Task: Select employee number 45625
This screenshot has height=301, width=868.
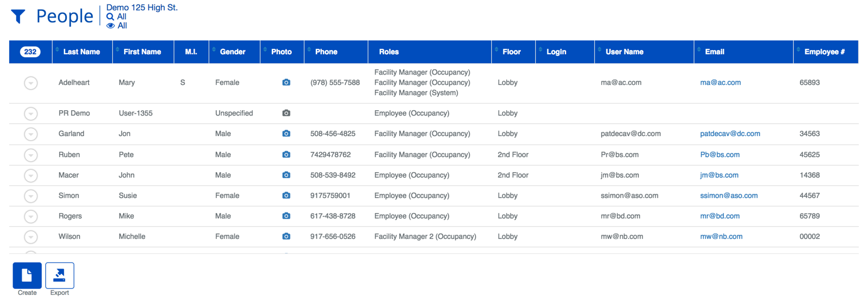Action: pos(810,155)
